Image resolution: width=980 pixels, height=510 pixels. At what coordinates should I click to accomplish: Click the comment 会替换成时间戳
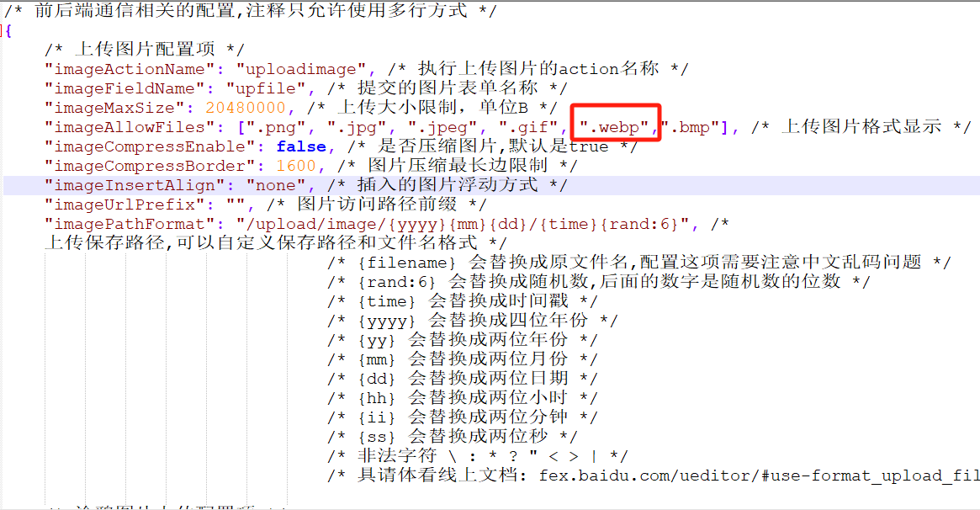(497, 301)
